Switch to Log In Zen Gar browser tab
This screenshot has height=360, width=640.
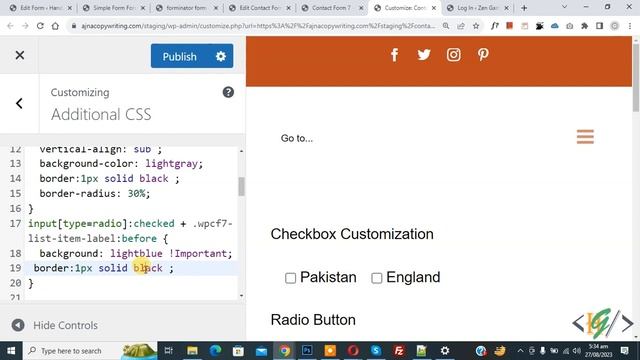tap(477, 8)
